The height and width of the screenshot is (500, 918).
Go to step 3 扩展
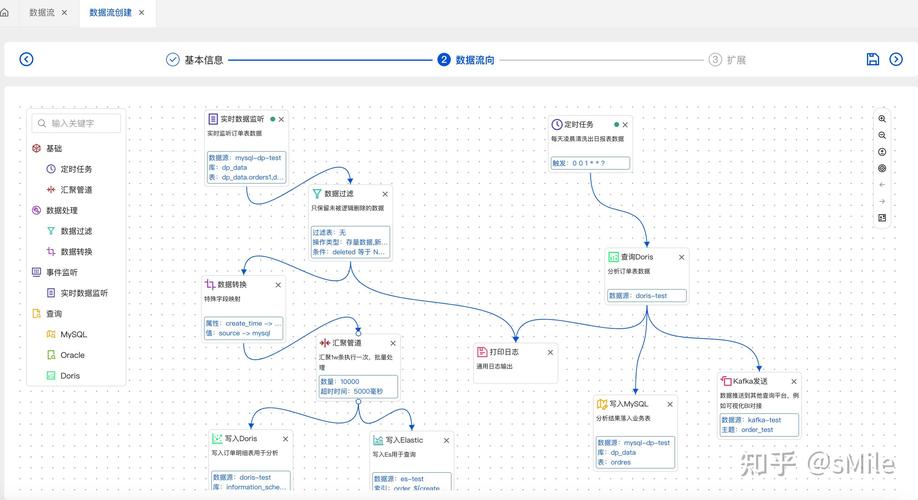727,60
